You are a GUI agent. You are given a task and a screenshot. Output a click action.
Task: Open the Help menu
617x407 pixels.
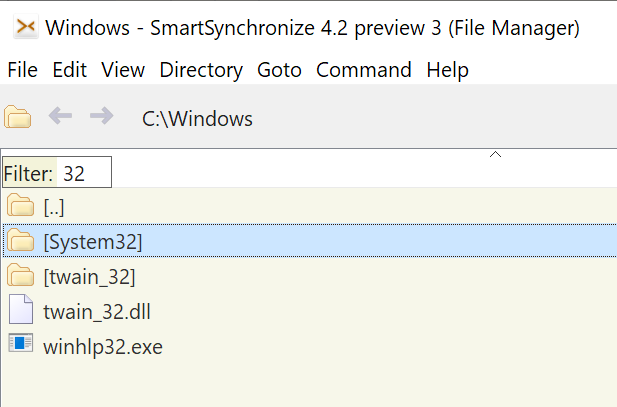(x=447, y=70)
